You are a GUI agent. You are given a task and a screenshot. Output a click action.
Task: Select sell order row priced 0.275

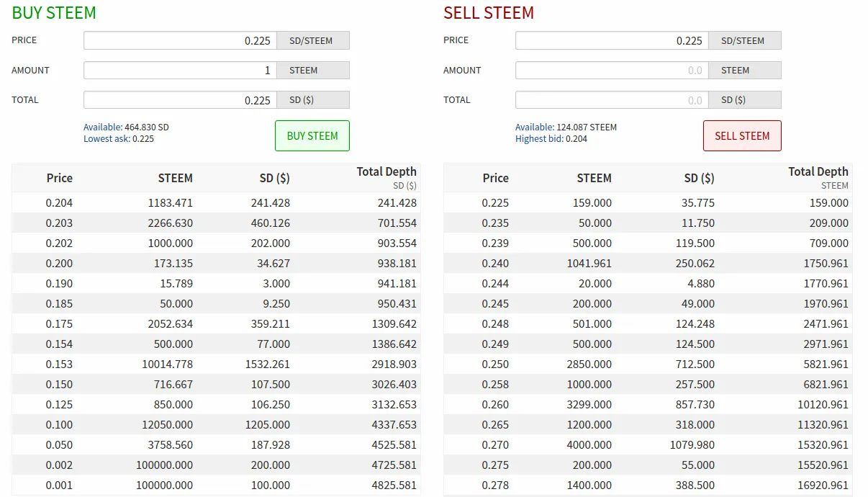coord(648,465)
